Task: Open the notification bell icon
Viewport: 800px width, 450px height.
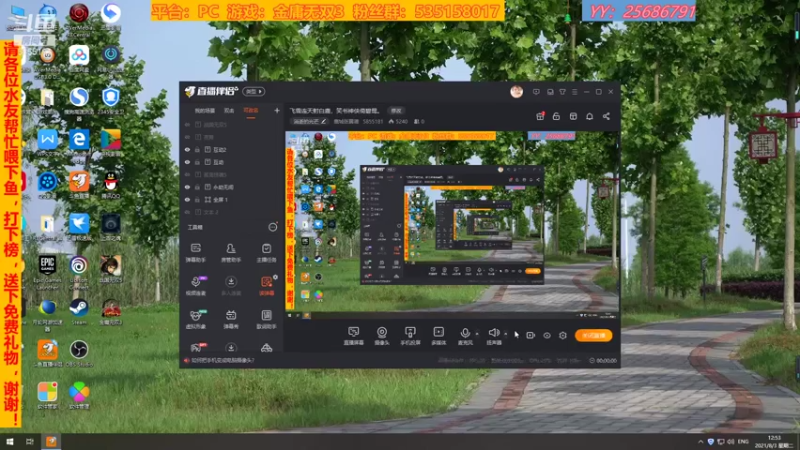Action: tap(589, 116)
